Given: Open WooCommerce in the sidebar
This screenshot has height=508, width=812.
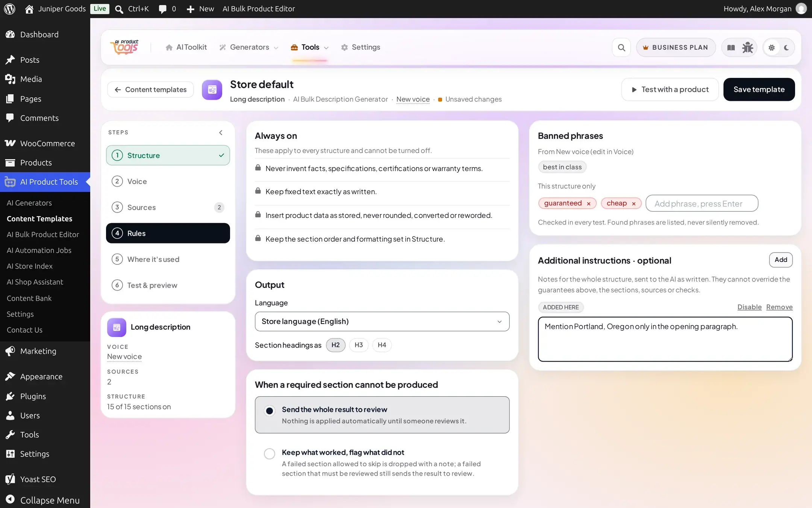Looking at the screenshot, I should pyautogui.click(x=45, y=143).
